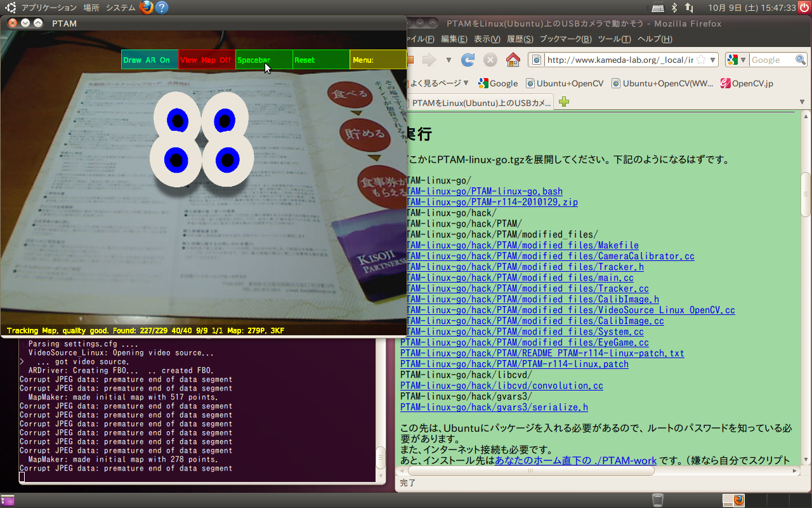
Task: Select the PTAMをLinux(Ubuntu)上のUSBカメ... tab
Action: [x=480, y=102]
